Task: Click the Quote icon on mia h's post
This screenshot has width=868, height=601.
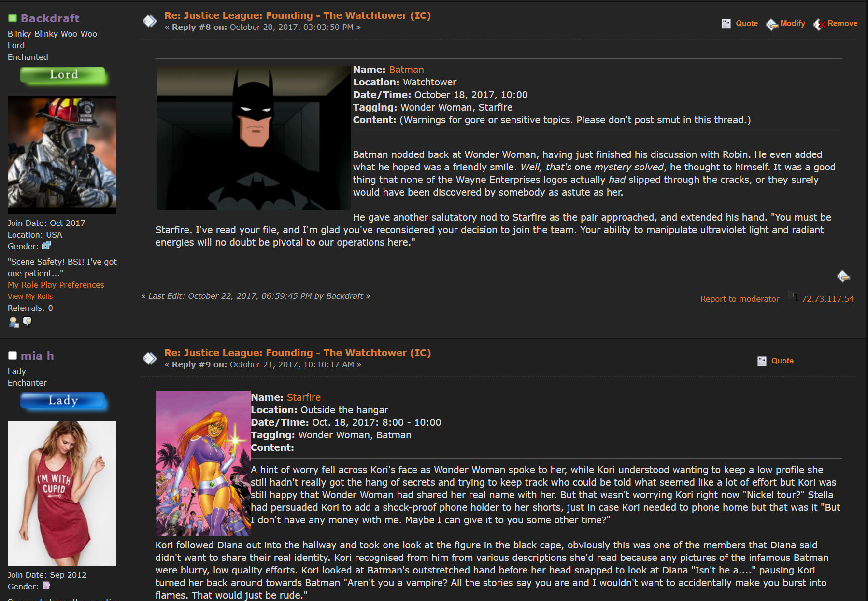Action: coord(762,361)
